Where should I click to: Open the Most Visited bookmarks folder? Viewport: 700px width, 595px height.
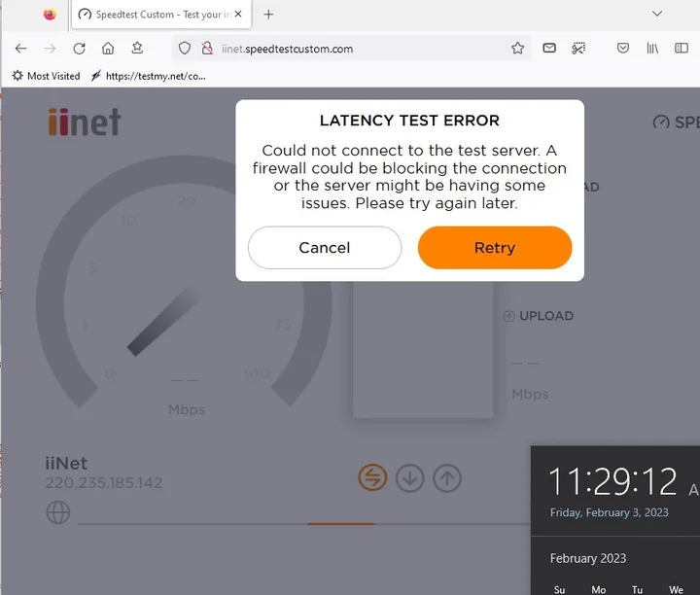click(46, 76)
